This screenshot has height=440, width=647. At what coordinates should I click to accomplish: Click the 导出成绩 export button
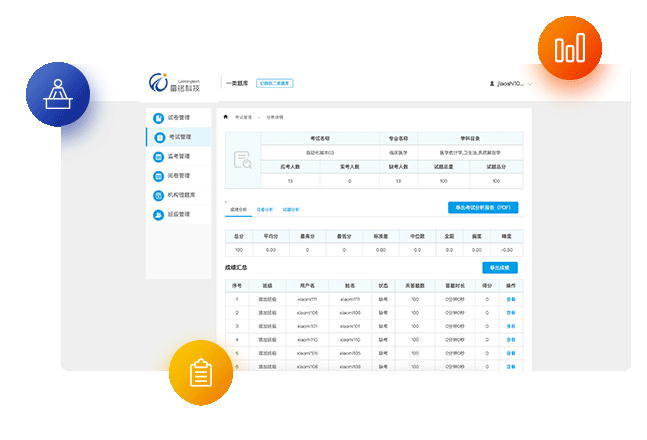click(499, 268)
